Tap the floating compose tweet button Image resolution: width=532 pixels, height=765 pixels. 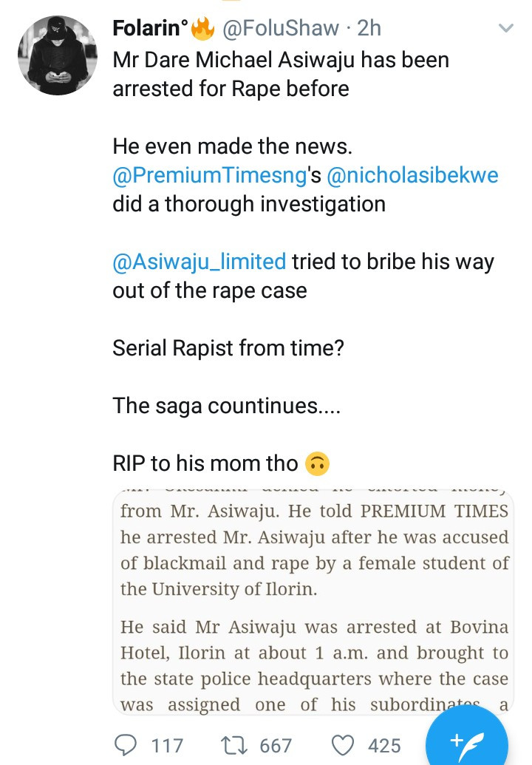(x=467, y=741)
